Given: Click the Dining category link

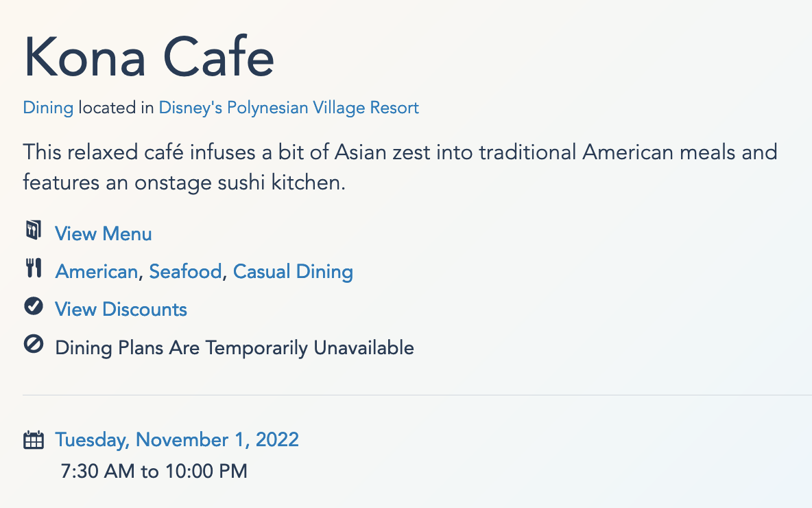Looking at the screenshot, I should tap(48, 108).
